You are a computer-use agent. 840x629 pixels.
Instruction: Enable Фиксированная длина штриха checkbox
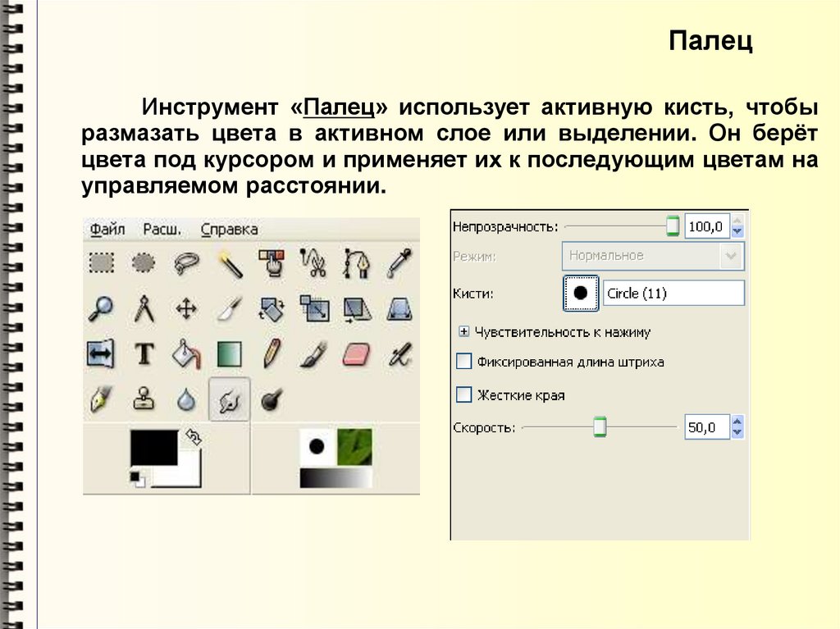tap(464, 362)
